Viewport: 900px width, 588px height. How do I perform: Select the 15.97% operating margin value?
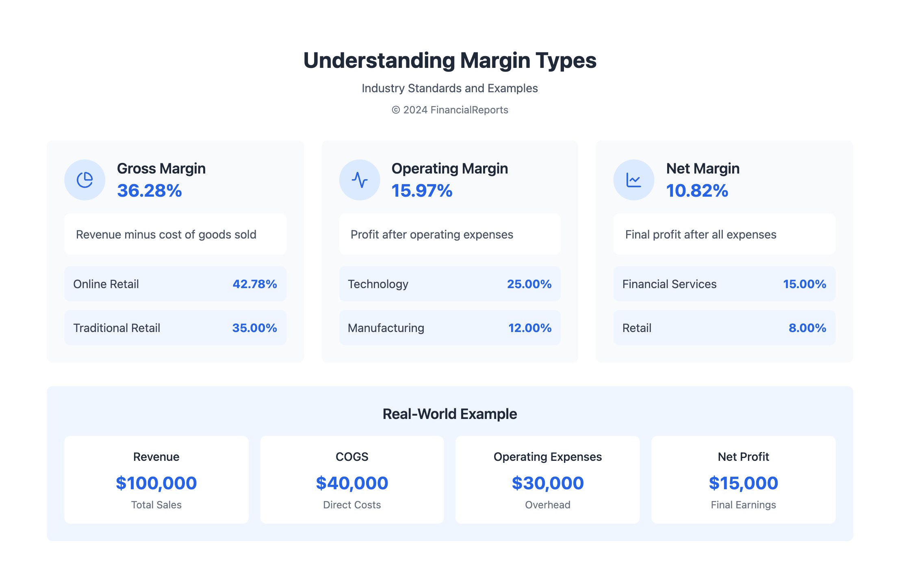[422, 191]
